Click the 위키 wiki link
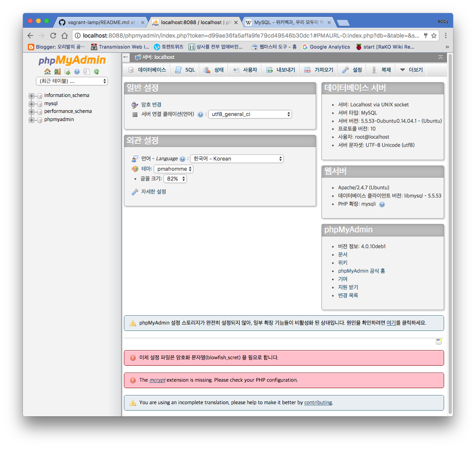The width and height of the screenshot is (476, 449). coord(342,263)
